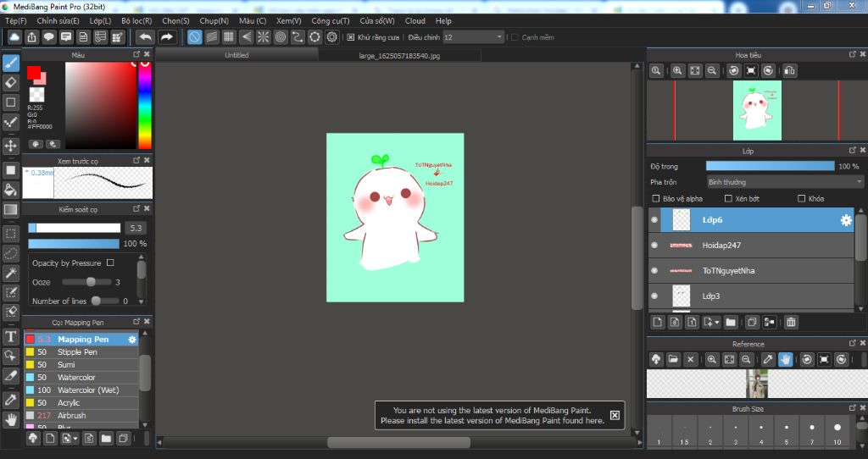This screenshot has height=459, width=868.
Task: Click the rainbow hue strip
Action: click(145, 105)
